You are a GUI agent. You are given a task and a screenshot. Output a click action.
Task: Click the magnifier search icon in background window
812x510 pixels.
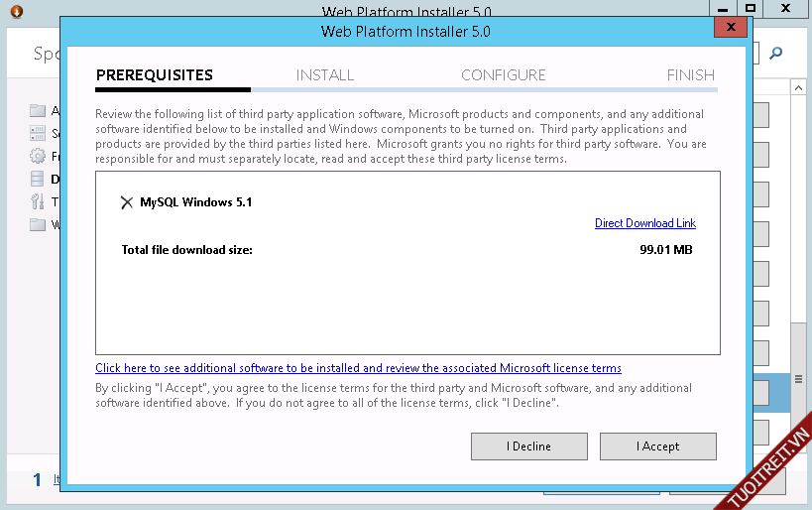tap(776, 54)
